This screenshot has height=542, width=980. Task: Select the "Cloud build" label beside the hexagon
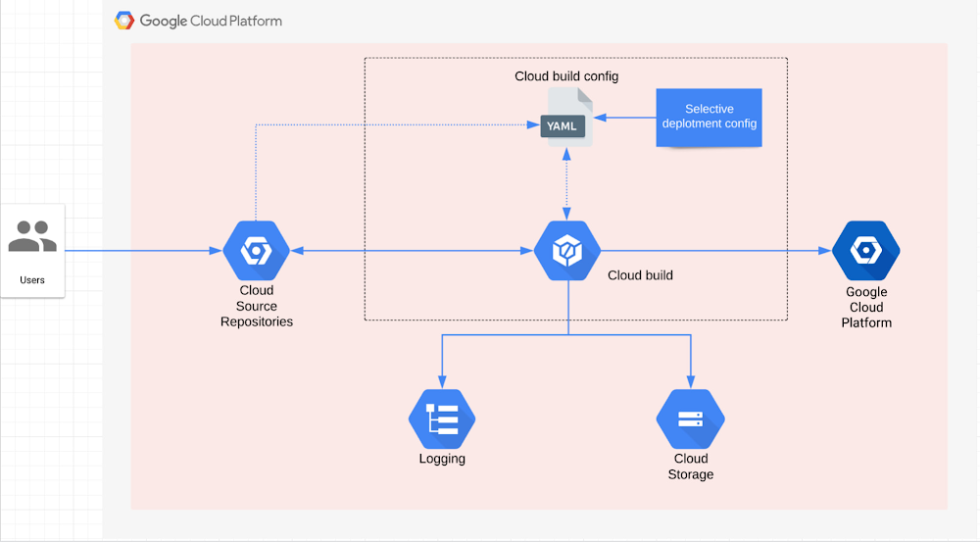point(640,275)
